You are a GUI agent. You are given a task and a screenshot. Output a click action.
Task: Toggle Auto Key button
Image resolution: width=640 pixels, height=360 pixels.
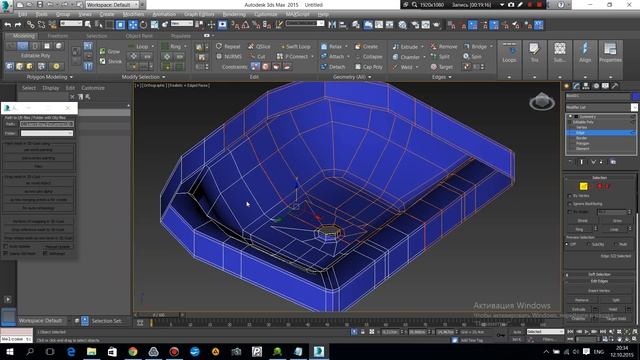point(517,332)
